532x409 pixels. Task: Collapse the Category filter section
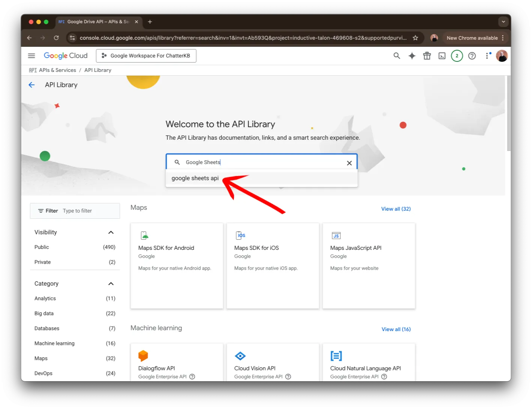pyautogui.click(x=111, y=284)
